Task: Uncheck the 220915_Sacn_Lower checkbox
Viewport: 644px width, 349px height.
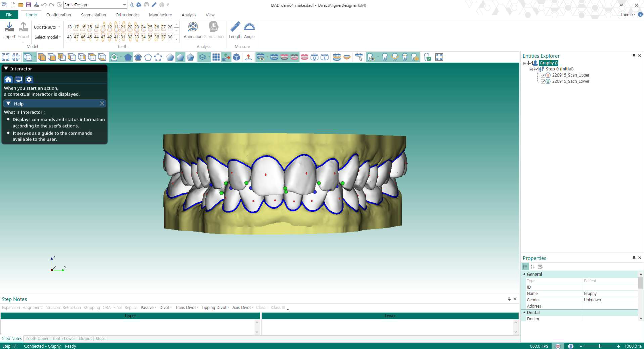Action: click(x=543, y=81)
